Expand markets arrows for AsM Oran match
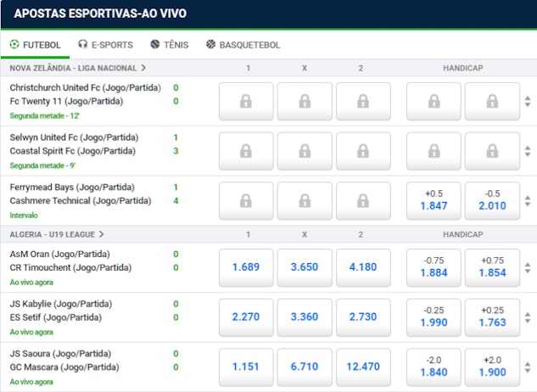 pos(528,267)
